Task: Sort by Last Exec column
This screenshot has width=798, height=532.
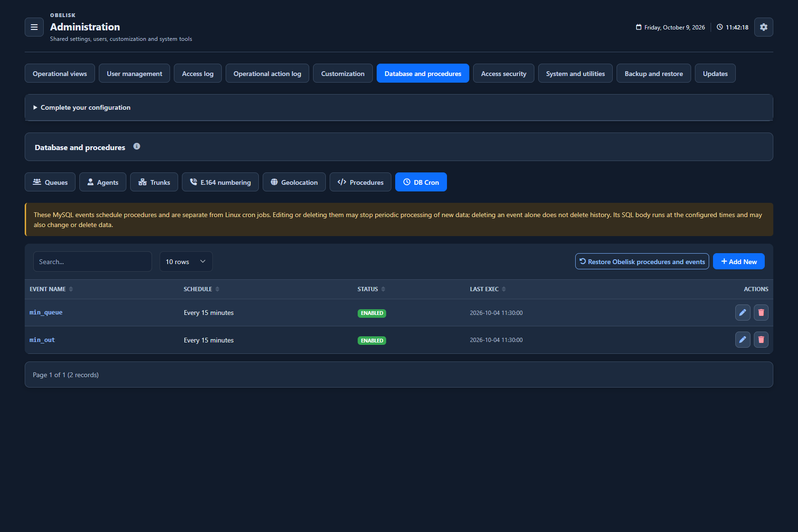Action: (x=488, y=289)
